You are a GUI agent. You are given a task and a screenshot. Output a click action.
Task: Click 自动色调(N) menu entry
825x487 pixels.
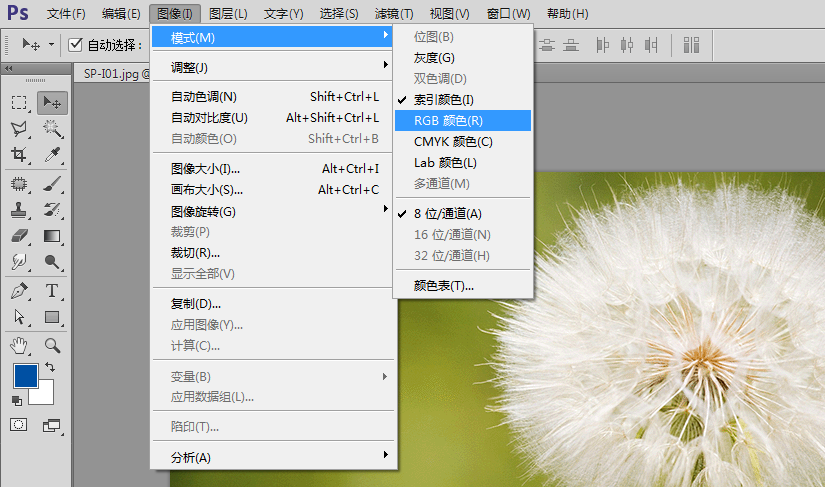272,97
